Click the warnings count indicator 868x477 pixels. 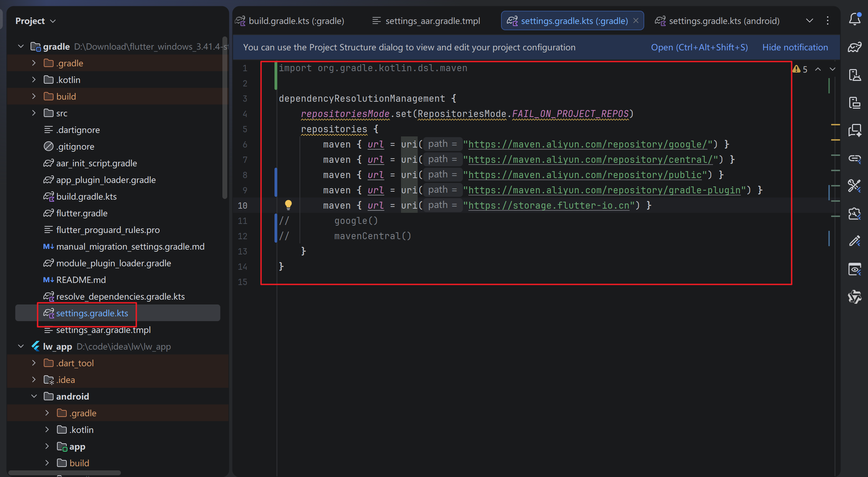[x=800, y=69]
